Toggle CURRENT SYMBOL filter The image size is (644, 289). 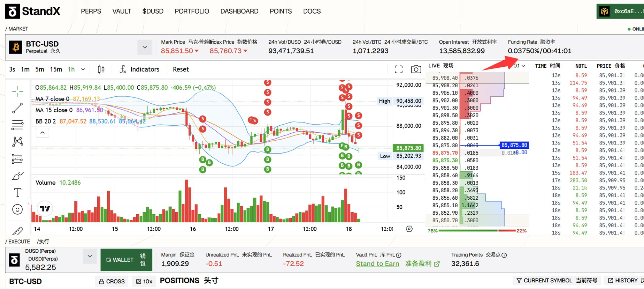(x=557, y=281)
